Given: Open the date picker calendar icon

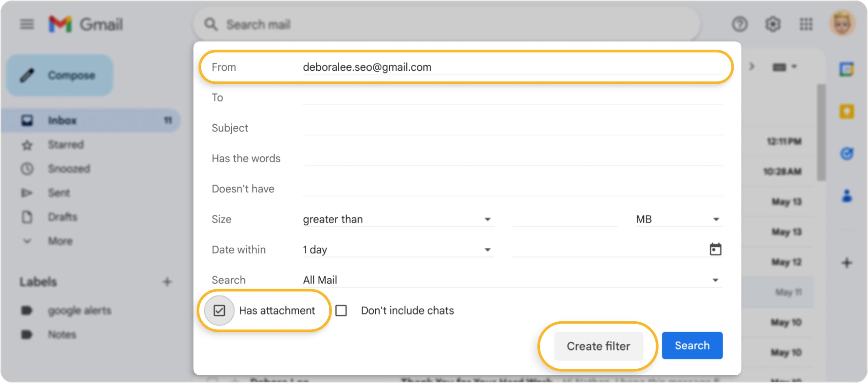Looking at the screenshot, I should click(715, 249).
